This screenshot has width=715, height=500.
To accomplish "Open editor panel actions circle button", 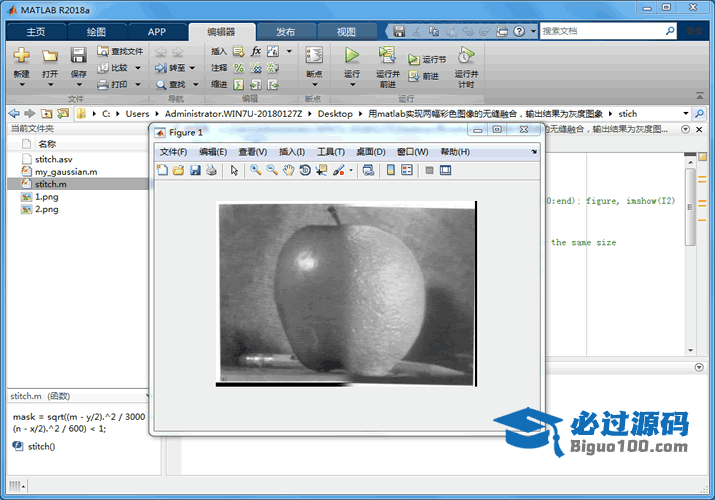I will 685,129.
